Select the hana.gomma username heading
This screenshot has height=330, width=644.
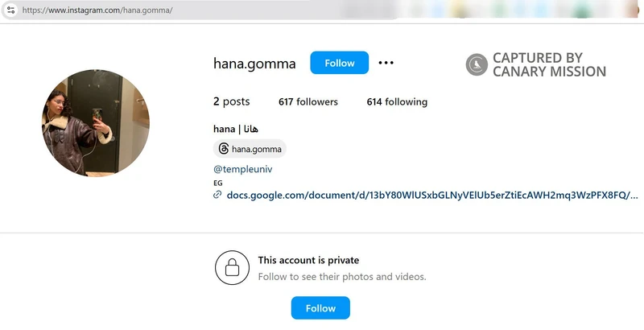click(x=254, y=63)
